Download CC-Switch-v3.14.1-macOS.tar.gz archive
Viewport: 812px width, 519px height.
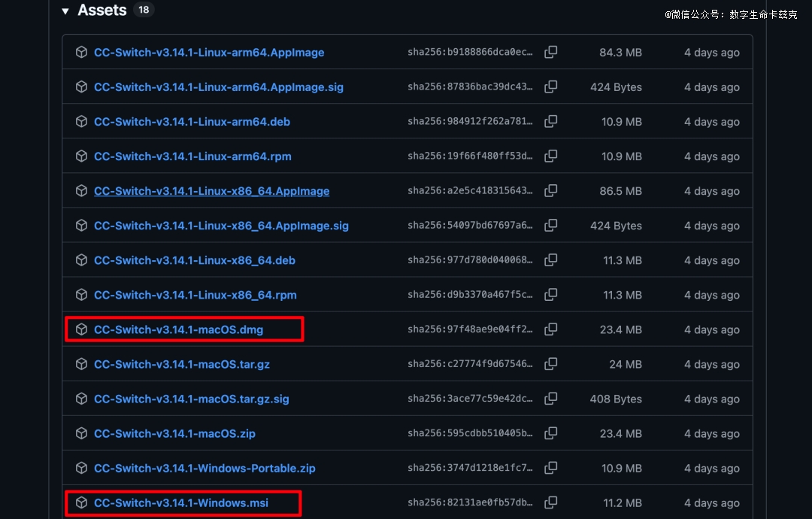(x=181, y=364)
